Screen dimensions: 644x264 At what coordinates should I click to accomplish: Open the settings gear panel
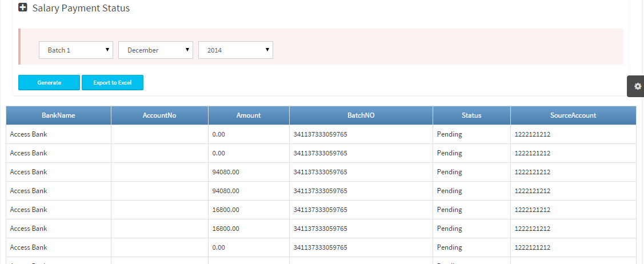(x=638, y=86)
